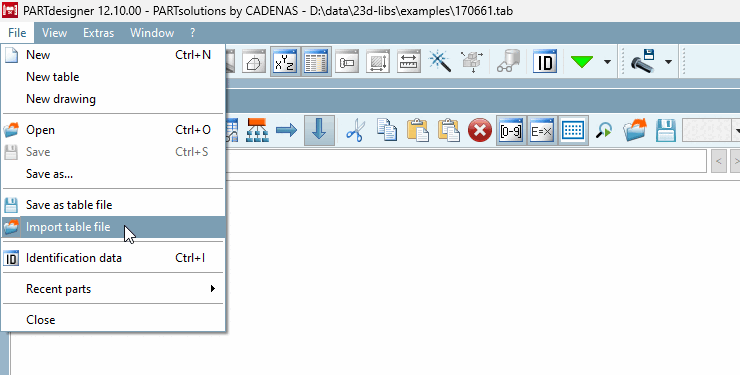Click the open folder icon in table toolbar

(x=634, y=131)
